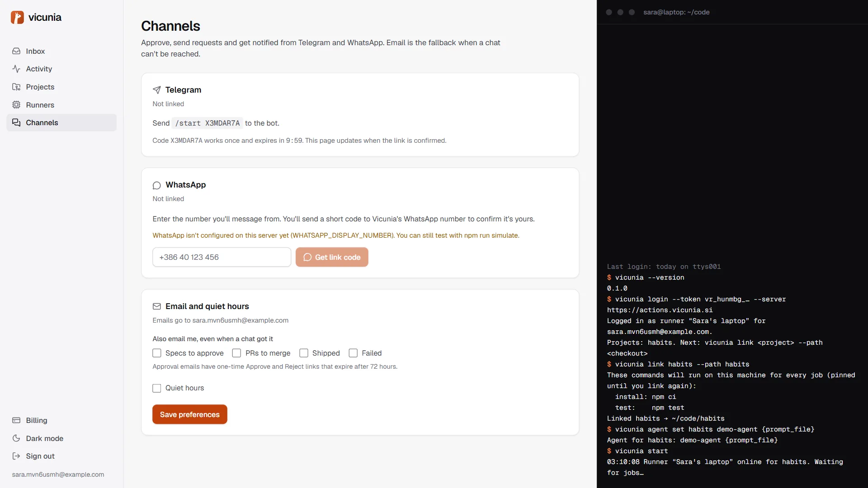Screen dimensions: 868x488
Task: Click Email and quiet hours heading
Action: point(207,306)
